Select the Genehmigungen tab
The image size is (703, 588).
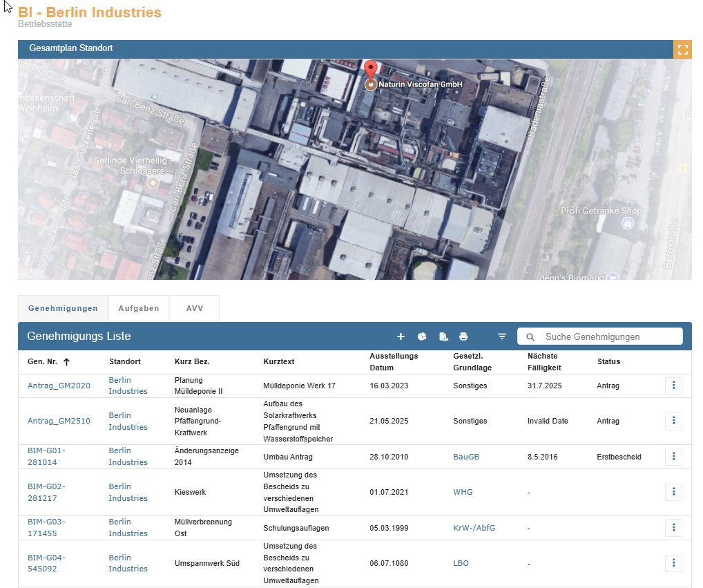point(63,308)
